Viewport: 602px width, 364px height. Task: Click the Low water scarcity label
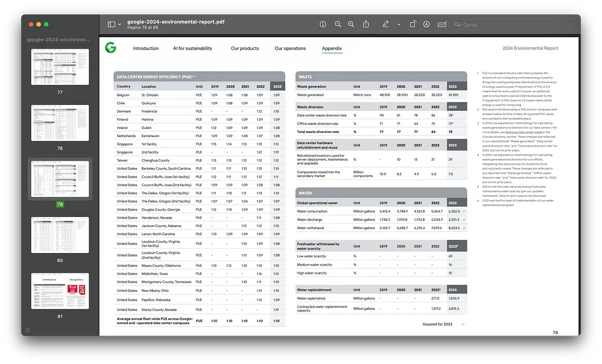tap(311, 256)
